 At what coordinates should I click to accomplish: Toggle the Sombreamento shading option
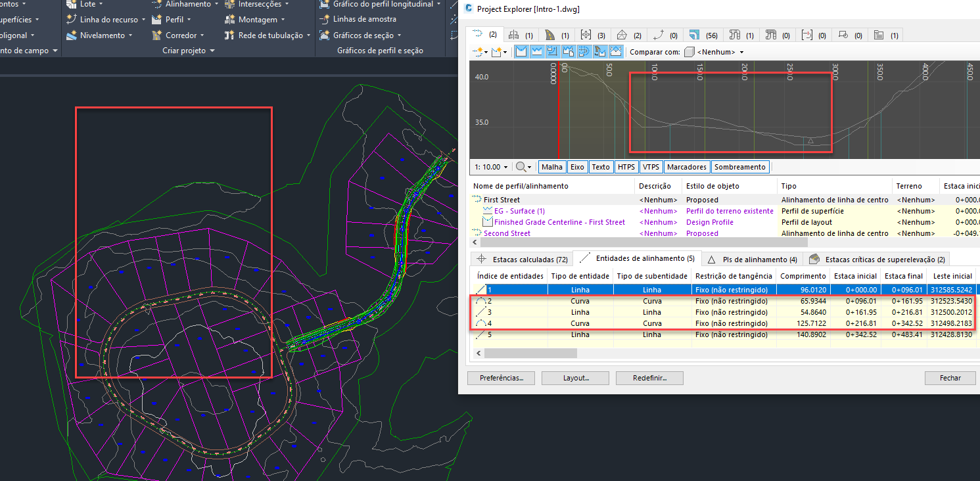point(739,167)
